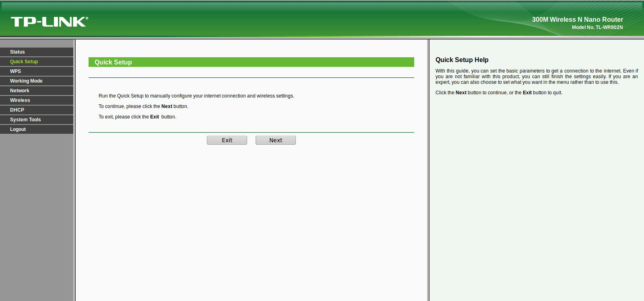644x301 pixels.
Task: Click the Exit button
Action: tap(227, 140)
